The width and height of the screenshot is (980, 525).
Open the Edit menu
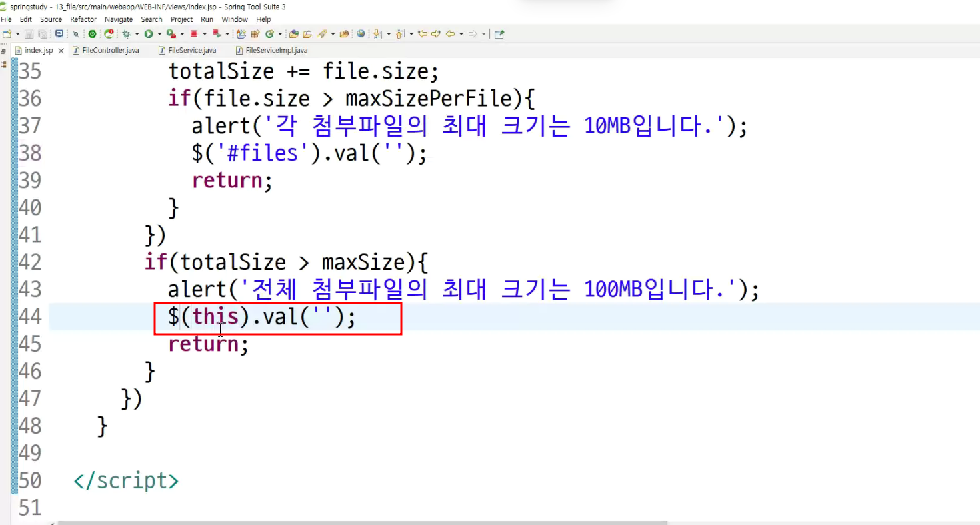click(26, 19)
